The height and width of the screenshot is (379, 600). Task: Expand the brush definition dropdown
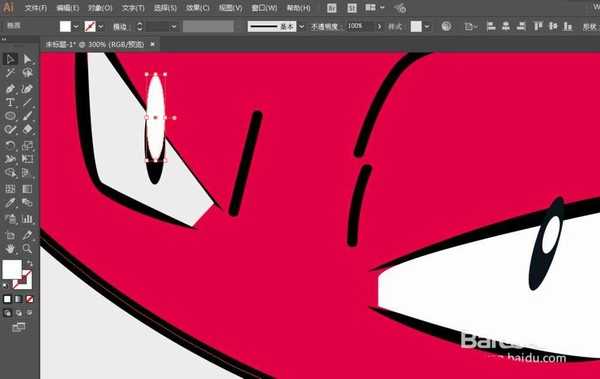click(x=302, y=26)
